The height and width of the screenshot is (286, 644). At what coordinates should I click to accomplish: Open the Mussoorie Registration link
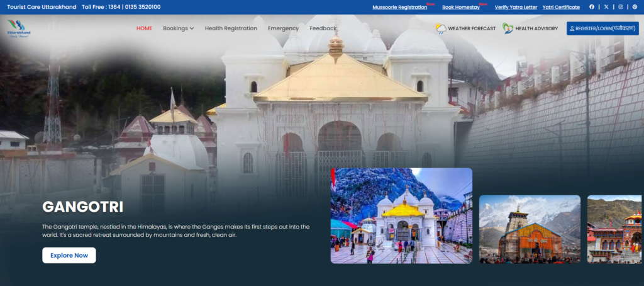[x=399, y=7]
